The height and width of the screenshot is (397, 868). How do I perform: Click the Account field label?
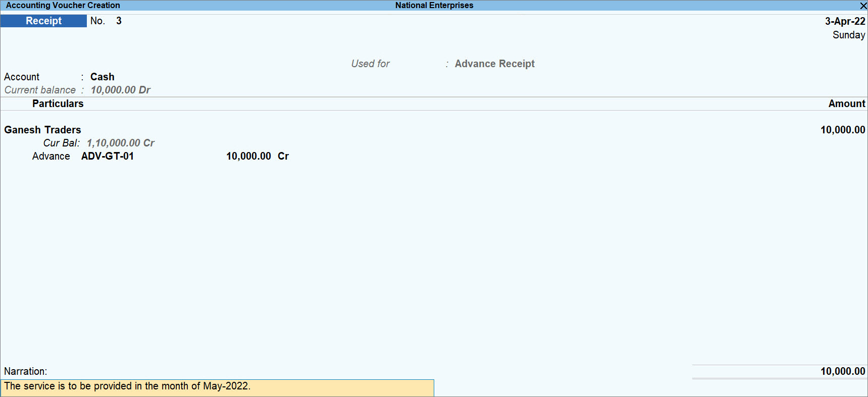tap(22, 77)
